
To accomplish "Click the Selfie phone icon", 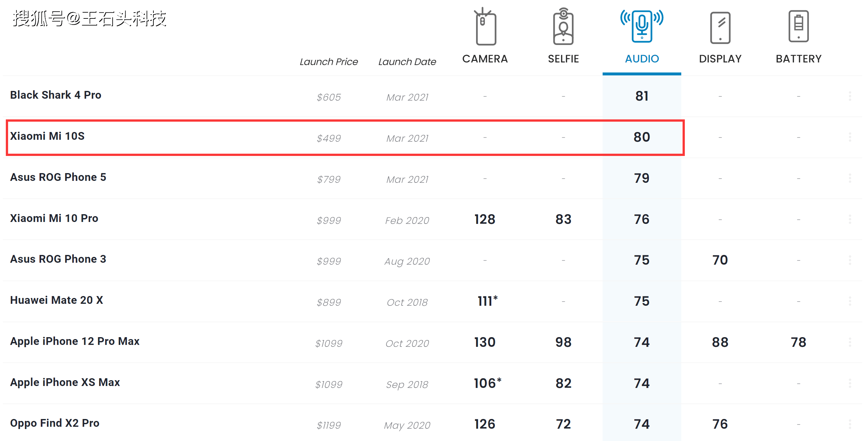I will point(563,26).
